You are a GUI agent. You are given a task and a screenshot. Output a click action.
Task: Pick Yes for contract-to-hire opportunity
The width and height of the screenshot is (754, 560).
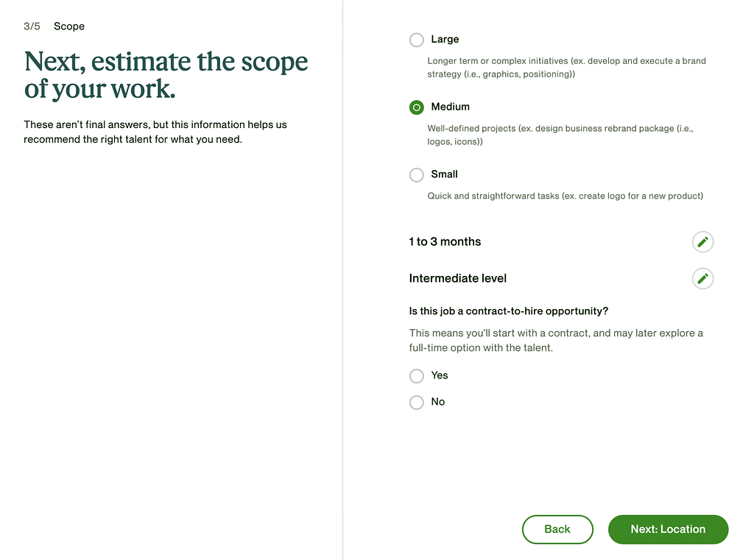pos(417,376)
